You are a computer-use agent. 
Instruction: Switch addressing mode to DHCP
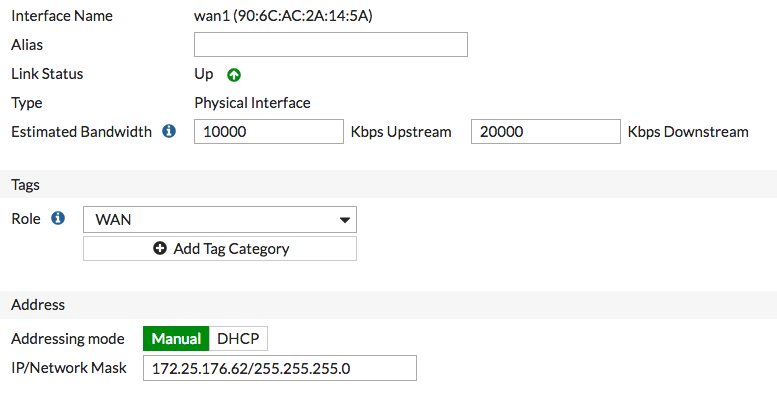click(x=238, y=339)
